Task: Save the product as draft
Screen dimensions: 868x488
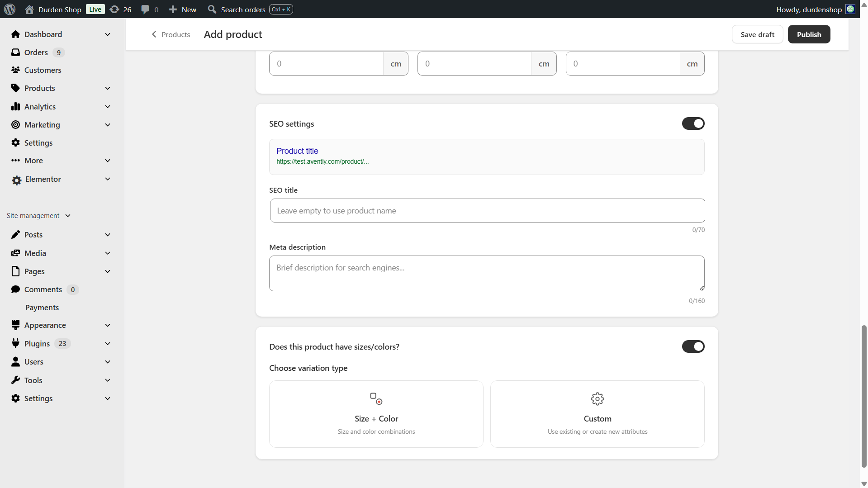Action: pos(757,34)
